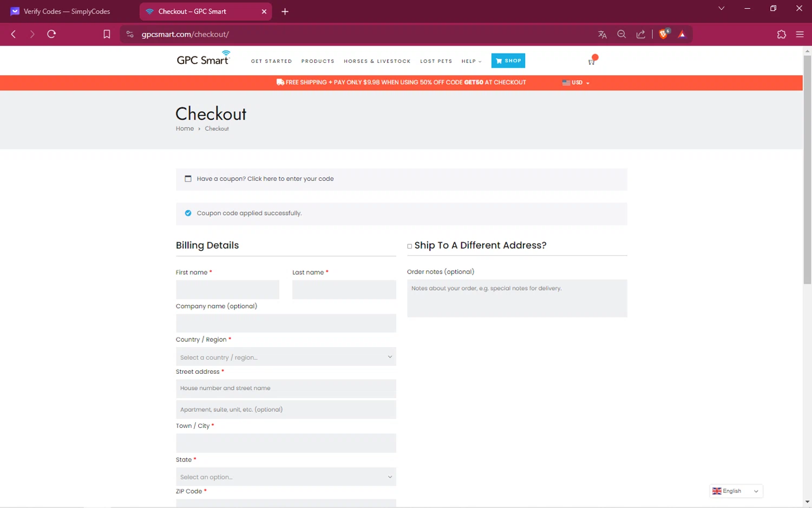Open the English language selector

point(736,491)
